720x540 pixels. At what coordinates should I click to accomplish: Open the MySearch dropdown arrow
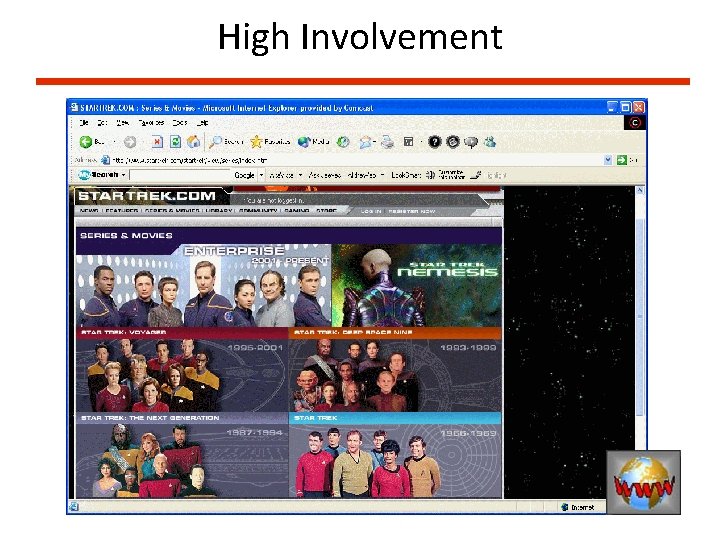point(124,175)
